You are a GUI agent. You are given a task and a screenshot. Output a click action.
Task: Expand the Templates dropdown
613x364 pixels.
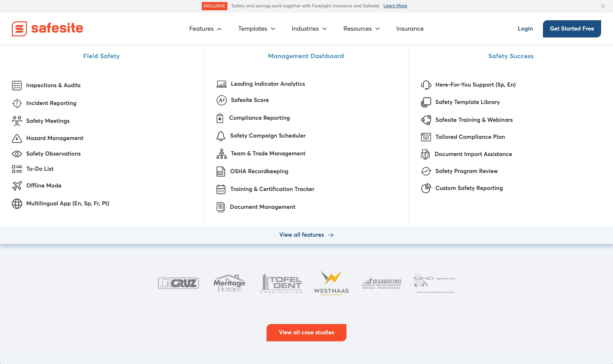[257, 29]
